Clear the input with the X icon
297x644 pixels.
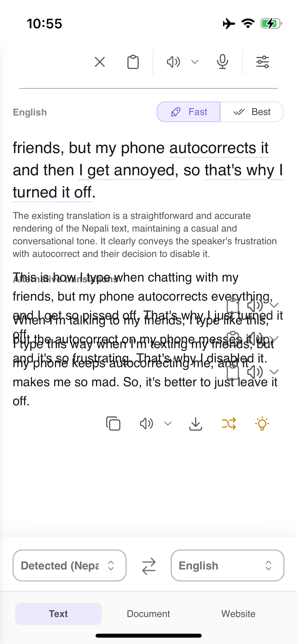click(100, 62)
